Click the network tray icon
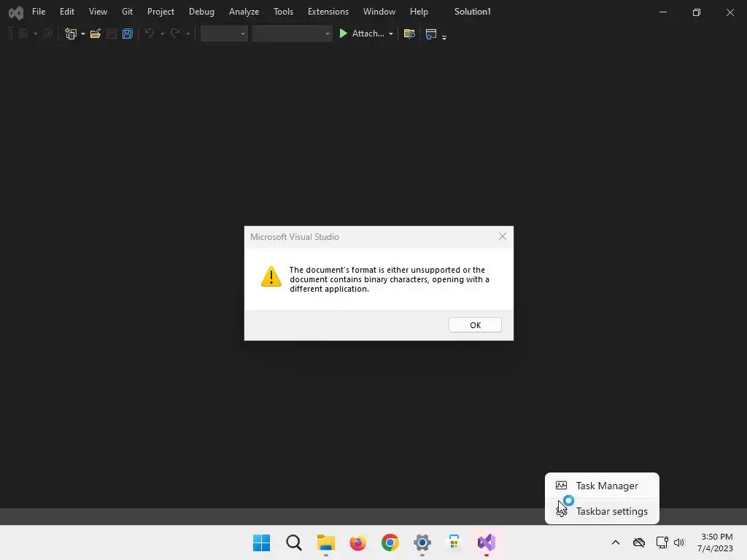Screen dimensions: 747x560 pyautogui.click(x=662, y=542)
